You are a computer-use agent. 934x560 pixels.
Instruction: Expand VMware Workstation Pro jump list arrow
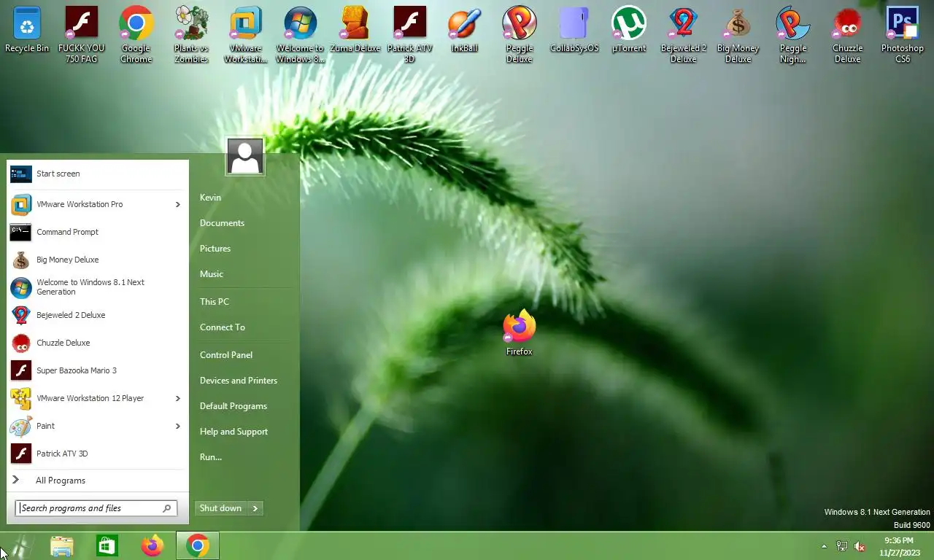tap(177, 204)
